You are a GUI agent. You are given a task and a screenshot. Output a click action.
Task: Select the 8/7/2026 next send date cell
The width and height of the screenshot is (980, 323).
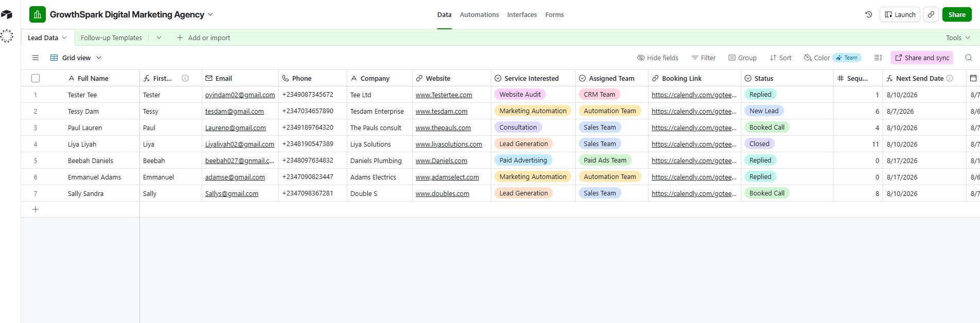tap(924, 111)
